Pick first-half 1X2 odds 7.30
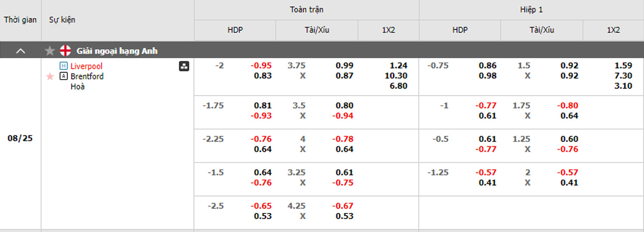This screenshot has width=644, height=232. coord(623,76)
